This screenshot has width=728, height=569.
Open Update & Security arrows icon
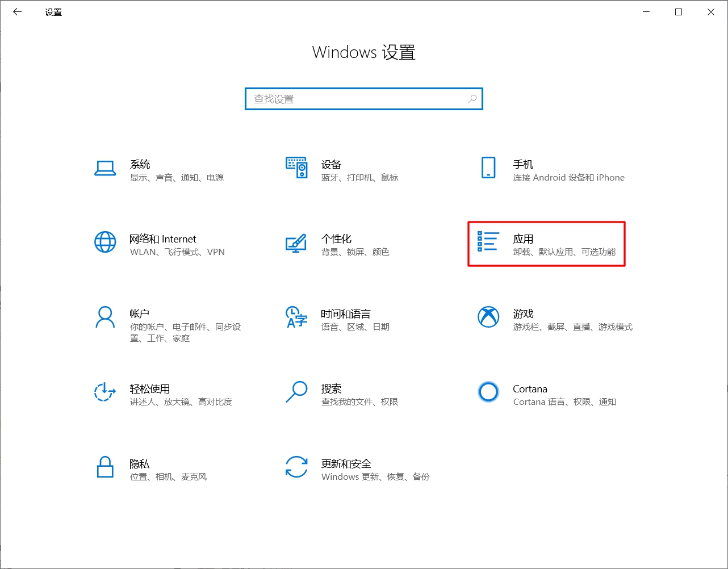(x=296, y=467)
